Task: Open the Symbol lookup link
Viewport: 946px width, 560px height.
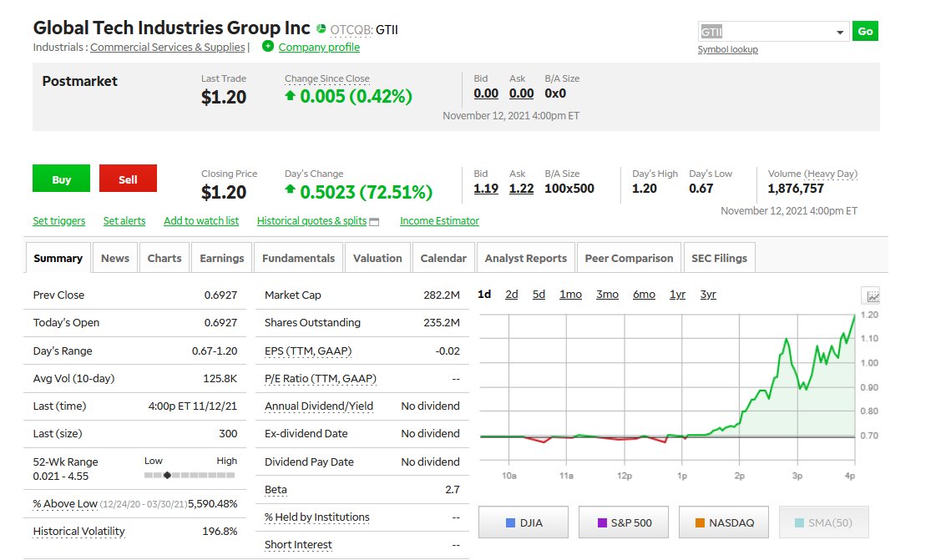Action: pos(727,49)
